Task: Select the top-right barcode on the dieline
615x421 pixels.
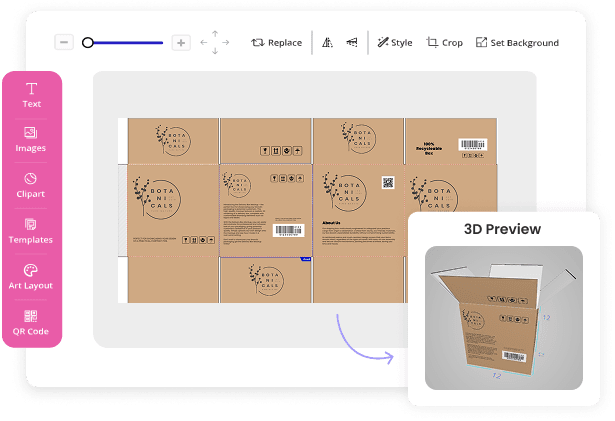Action: click(473, 144)
